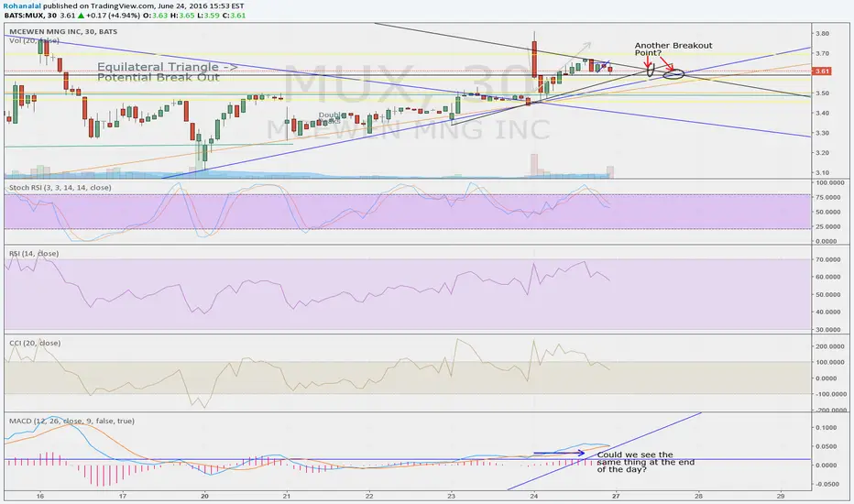Image resolution: width=854 pixels, height=504 pixels.
Task: Open the Rohanalal author link
Action: coord(22,6)
